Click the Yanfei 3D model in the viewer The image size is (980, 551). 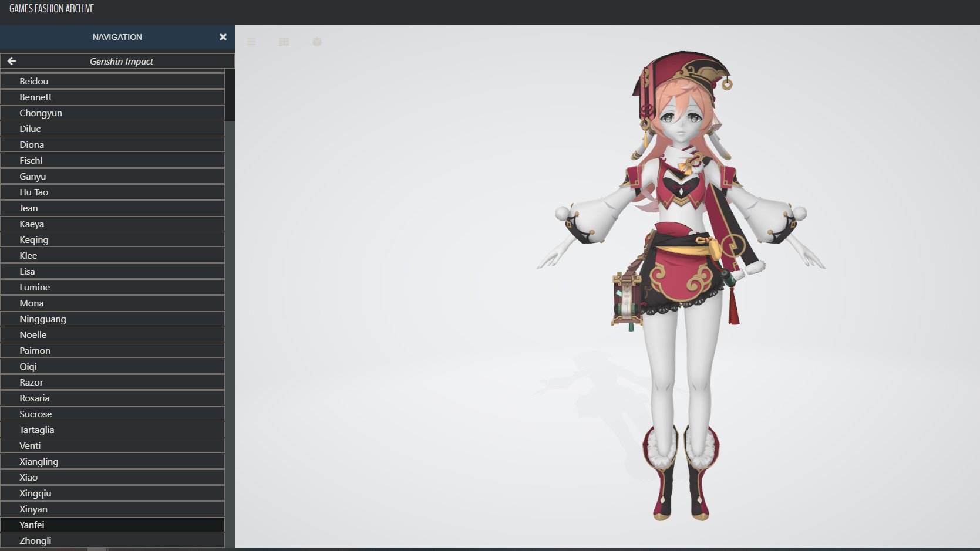coord(681,286)
